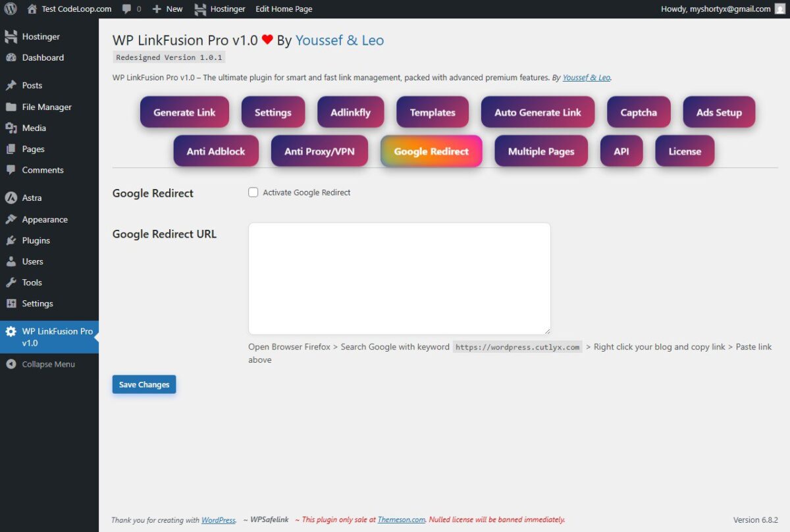
Task: Open the Hostinger label in the top admin bar
Action: (228, 9)
